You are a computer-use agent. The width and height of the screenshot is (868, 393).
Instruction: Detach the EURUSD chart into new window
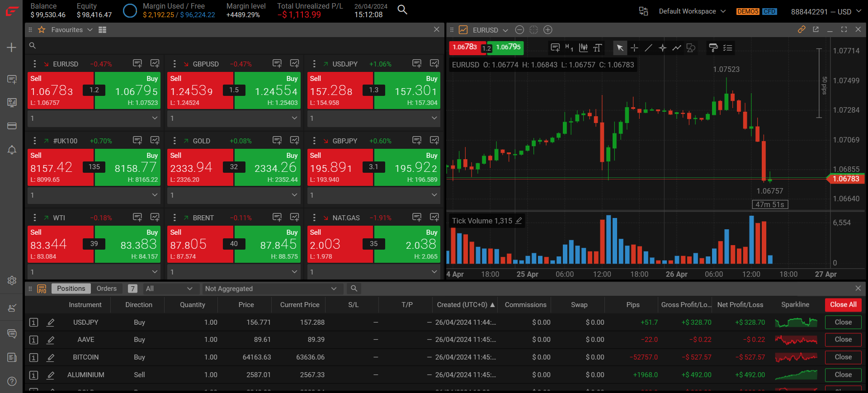[816, 29]
